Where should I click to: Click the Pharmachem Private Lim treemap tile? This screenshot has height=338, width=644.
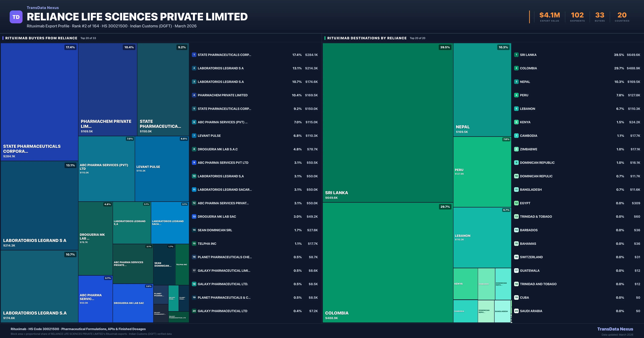(107, 89)
